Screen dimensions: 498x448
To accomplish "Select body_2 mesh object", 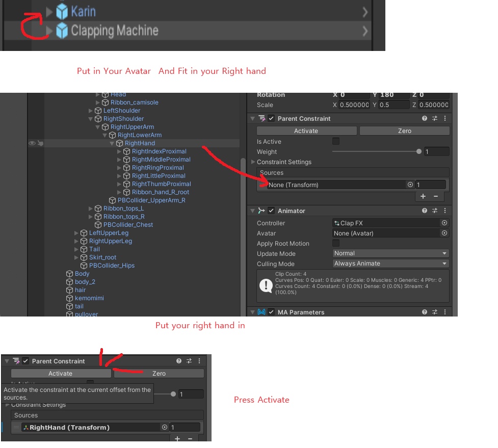I will pos(85,282).
